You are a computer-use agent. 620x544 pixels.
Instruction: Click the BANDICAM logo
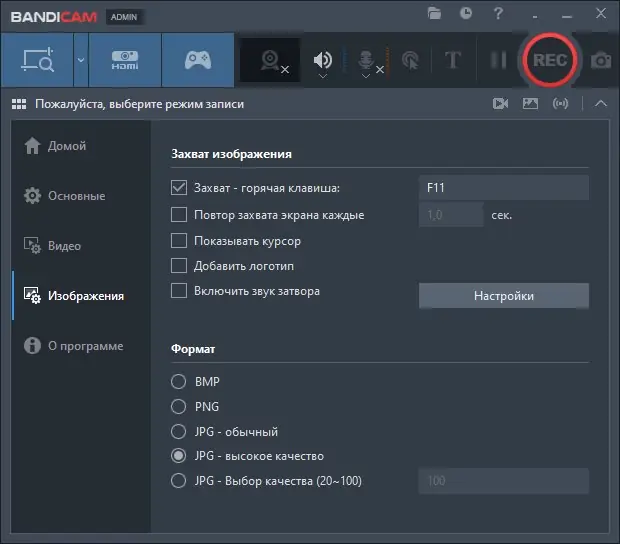point(54,17)
